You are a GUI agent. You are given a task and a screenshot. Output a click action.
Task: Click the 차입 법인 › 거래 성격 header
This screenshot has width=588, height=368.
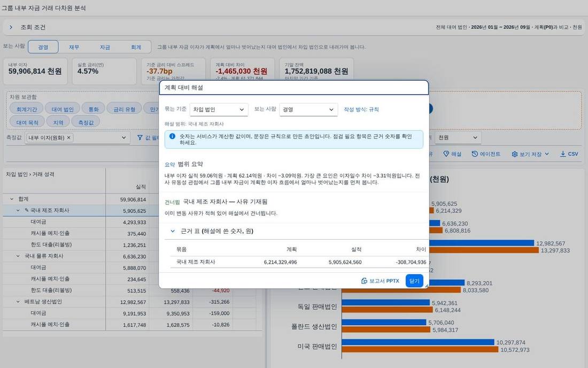coord(30,174)
